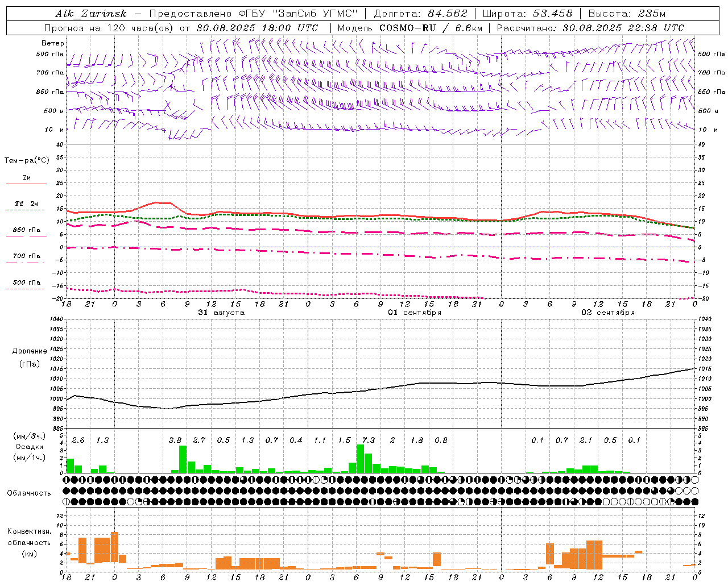
Task: Click the Осадки panel label
Action: (x=28, y=447)
